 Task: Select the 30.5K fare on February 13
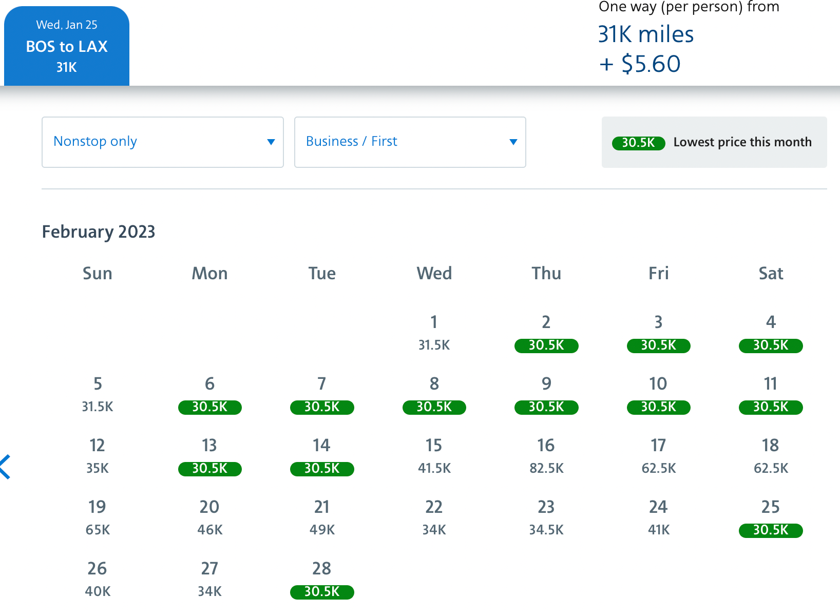point(209,469)
